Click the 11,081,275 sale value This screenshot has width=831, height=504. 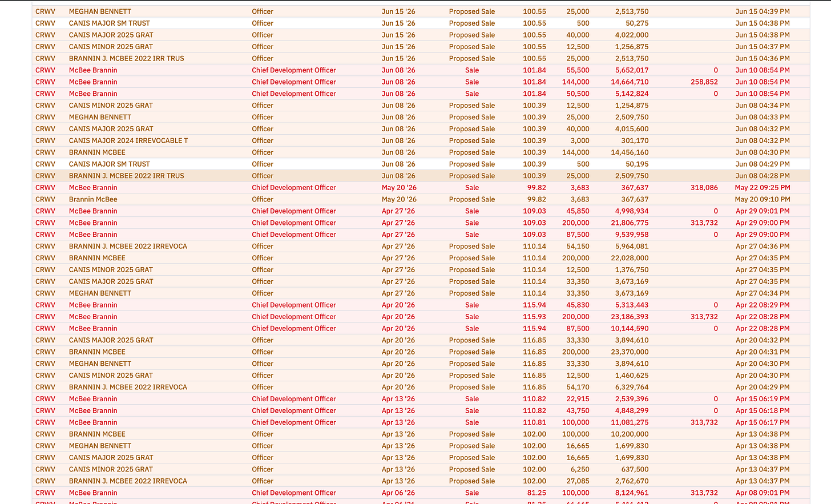630,422
